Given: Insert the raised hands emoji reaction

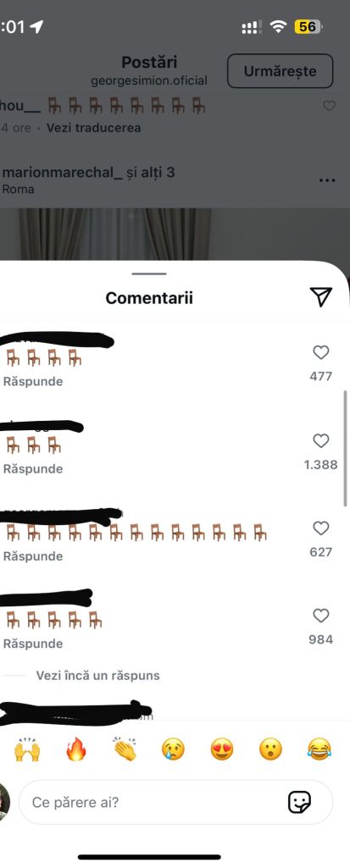Looking at the screenshot, I should pos(27,749).
